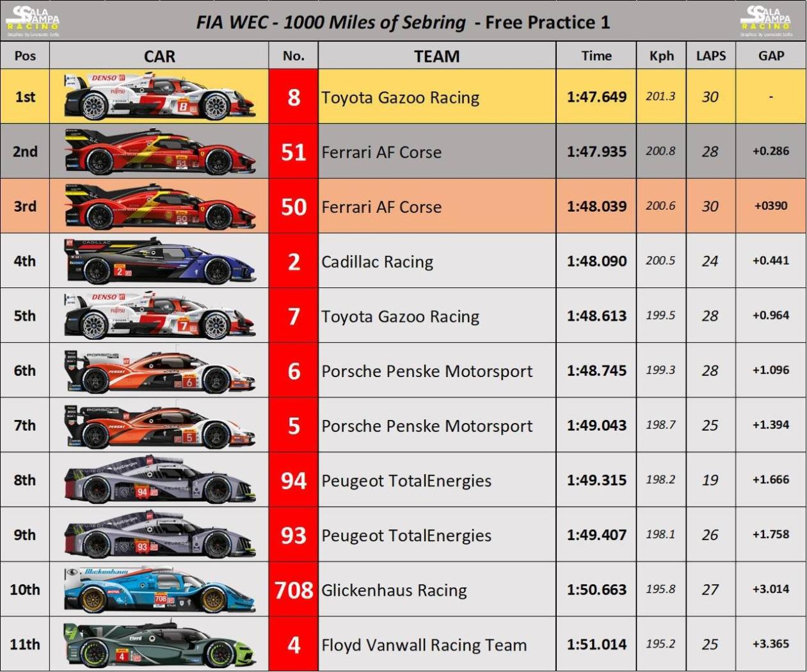Screen dimensions: 807x672
Task: Select the Ferrari number 51 car image
Action: pos(159,152)
